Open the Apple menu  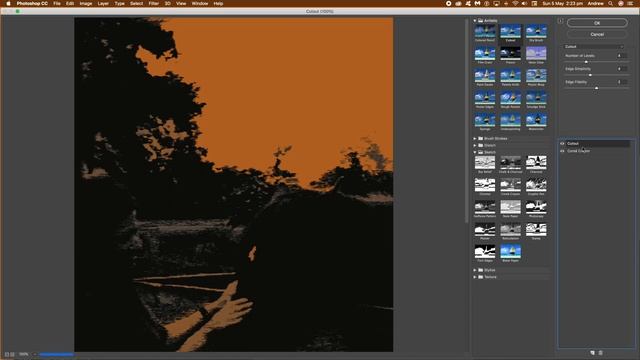pyautogui.click(x=8, y=3)
